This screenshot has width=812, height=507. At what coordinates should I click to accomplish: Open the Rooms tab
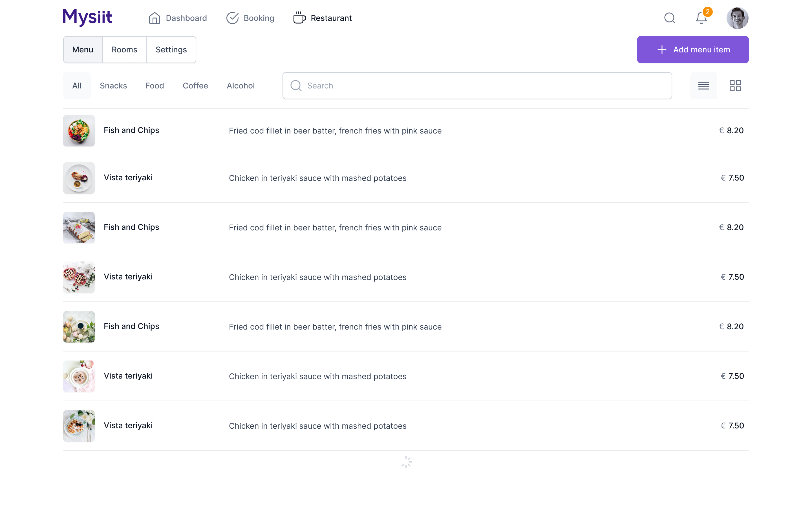pos(124,50)
